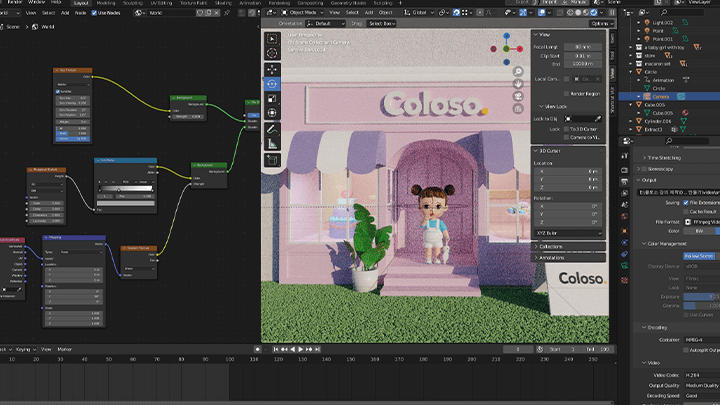
Task: Open viewport Options popover button
Action: tap(602, 23)
